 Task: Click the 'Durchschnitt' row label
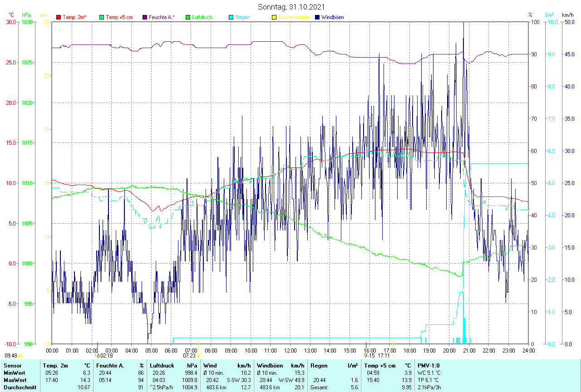[x=20, y=387]
